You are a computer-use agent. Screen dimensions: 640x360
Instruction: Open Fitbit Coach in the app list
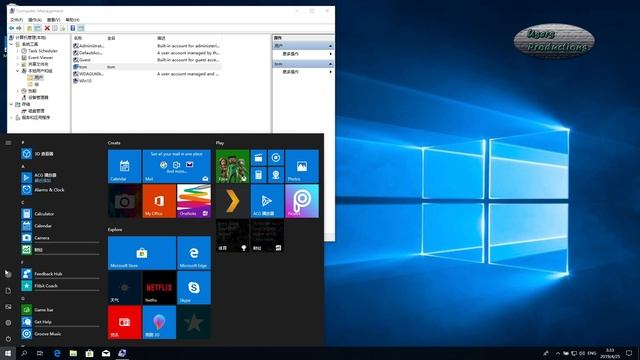(60, 286)
